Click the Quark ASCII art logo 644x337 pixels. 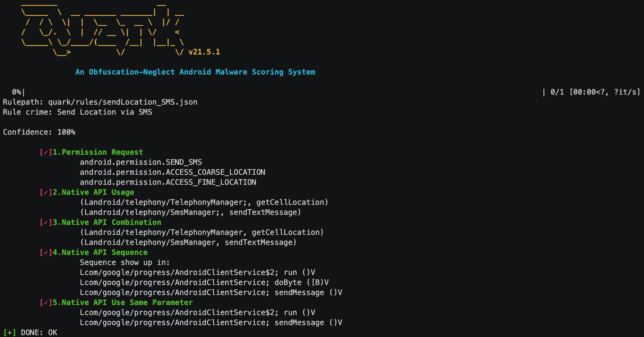coord(102,30)
